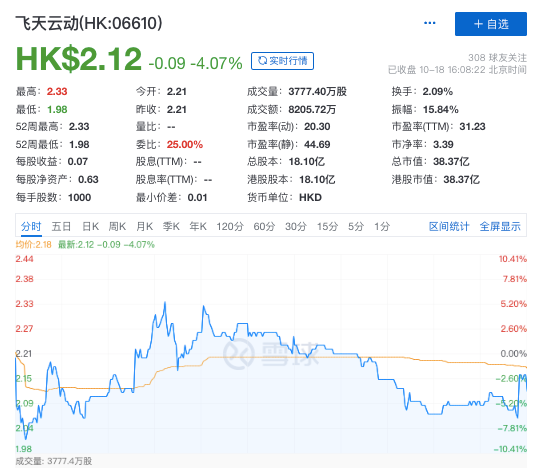Select the 分时 chart tab
This screenshot has height=468, width=540.
(31, 226)
